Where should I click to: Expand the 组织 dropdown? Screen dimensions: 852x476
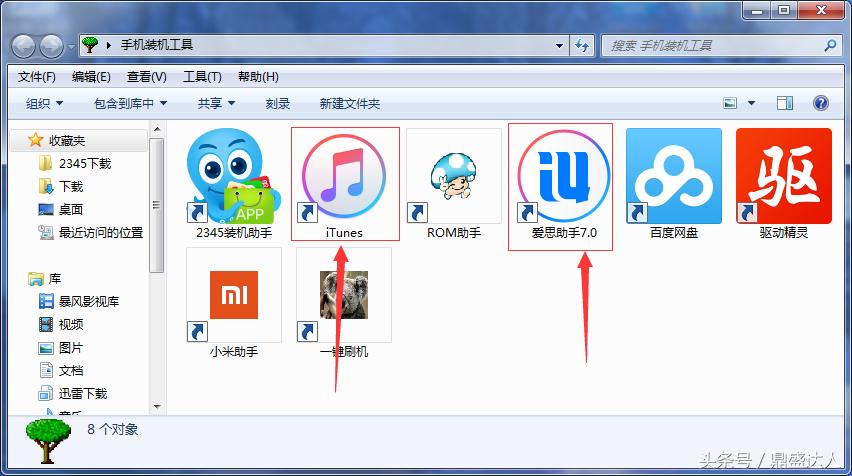point(45,103)
